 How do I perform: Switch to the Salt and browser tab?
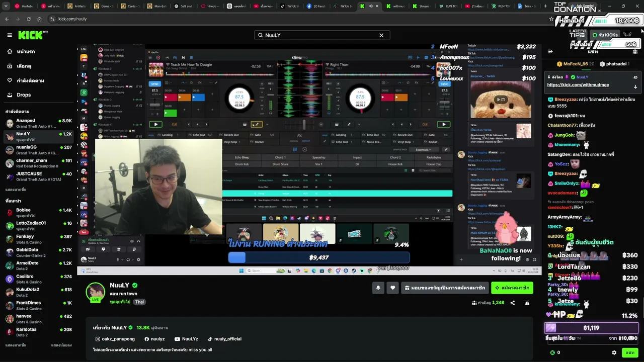pyautogui.click(x=183, y=6)
